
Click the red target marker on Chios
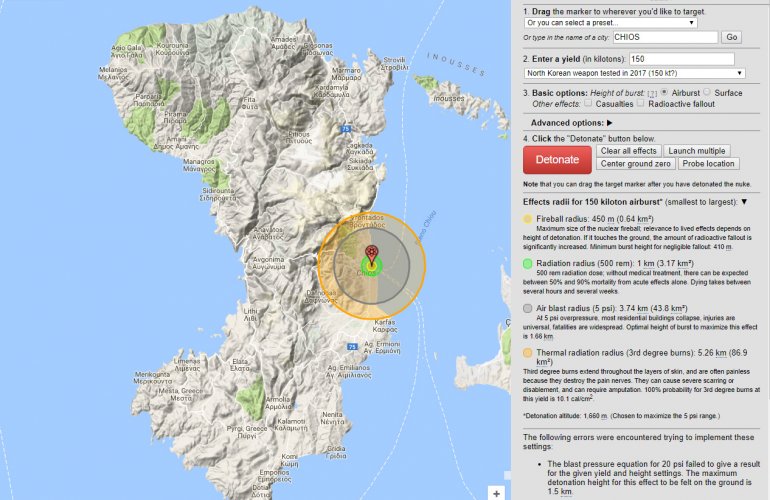pyautogui.click(x=372, y=254)
